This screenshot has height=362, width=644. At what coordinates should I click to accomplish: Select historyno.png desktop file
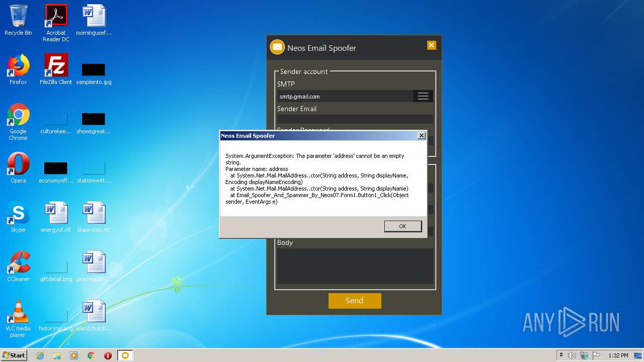coord(56,321)
